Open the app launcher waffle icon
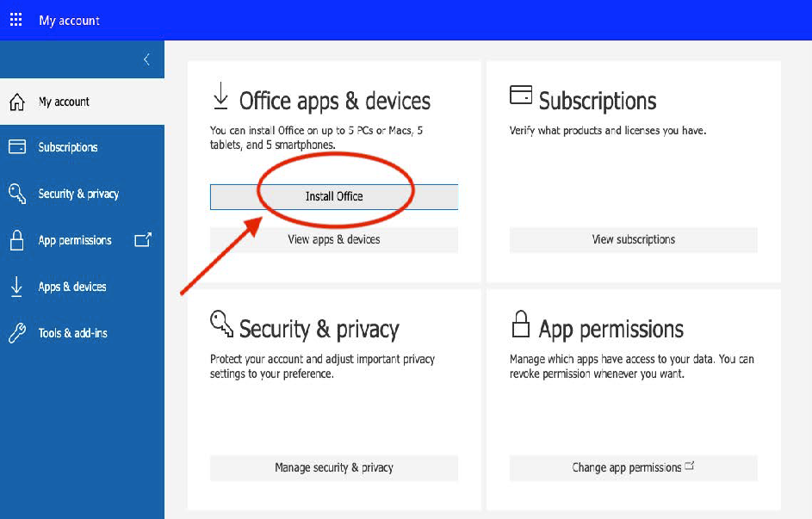This screenshot has height=519, width=812. [16, 20]
